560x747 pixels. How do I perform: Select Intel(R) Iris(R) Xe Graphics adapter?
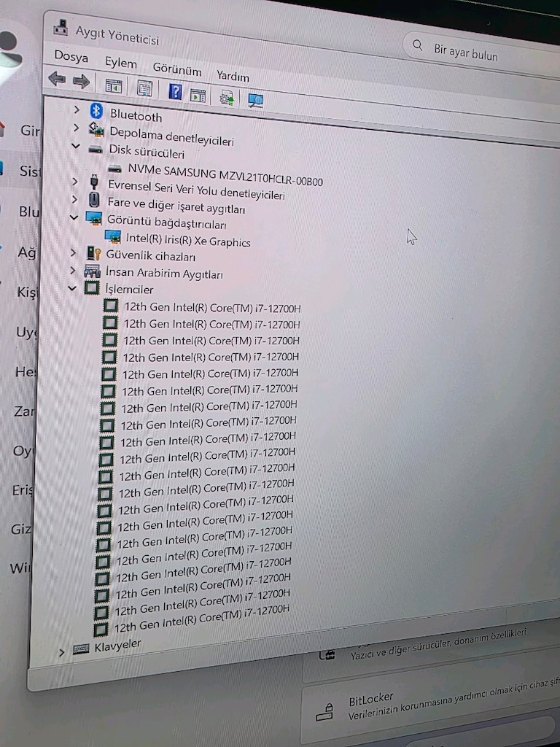[187, 239]
